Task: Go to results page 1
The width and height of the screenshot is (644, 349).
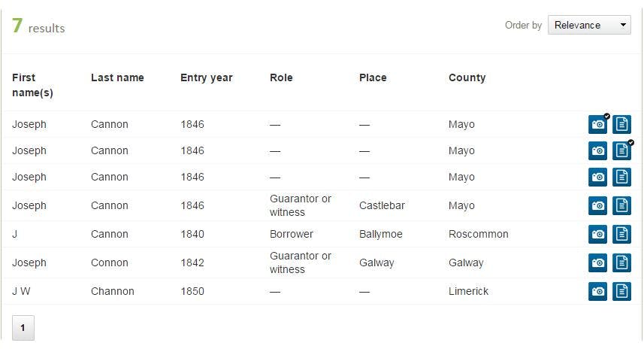Action: [23, 328]
